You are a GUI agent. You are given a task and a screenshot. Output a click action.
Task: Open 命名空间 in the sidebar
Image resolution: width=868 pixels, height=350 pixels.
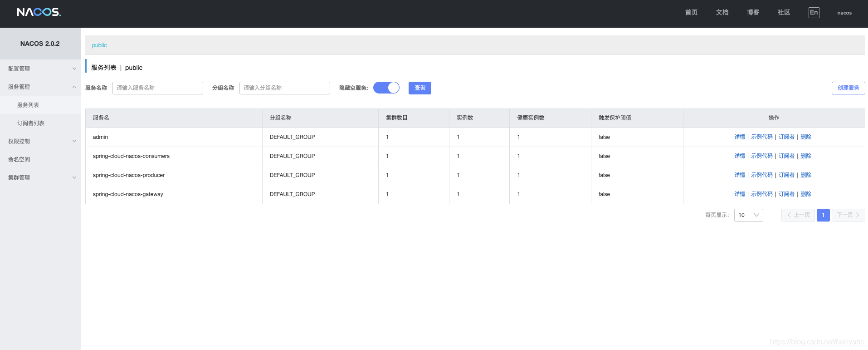[x=40, y=159]
